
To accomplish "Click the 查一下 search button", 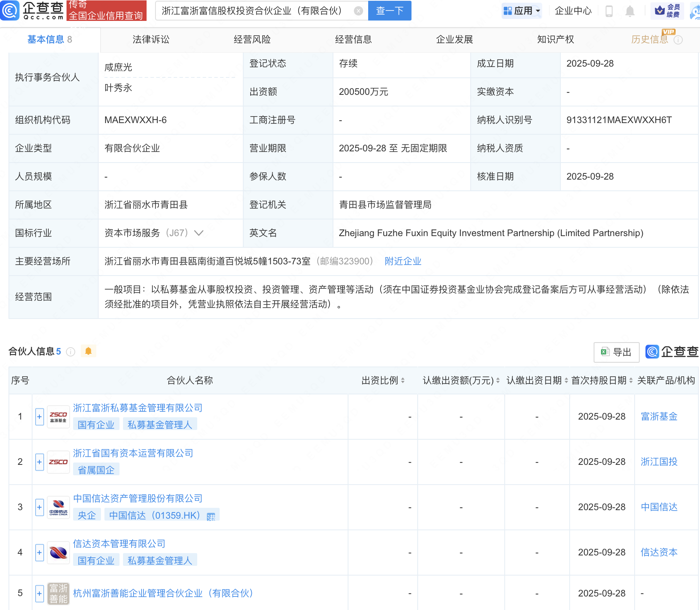I will tap(389, 11).
